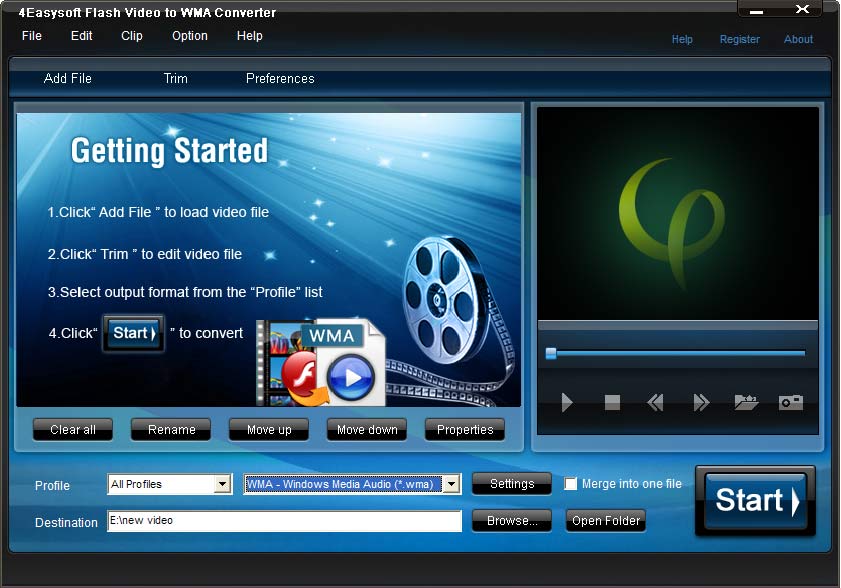Click the Destination path input field

point(284,521)
